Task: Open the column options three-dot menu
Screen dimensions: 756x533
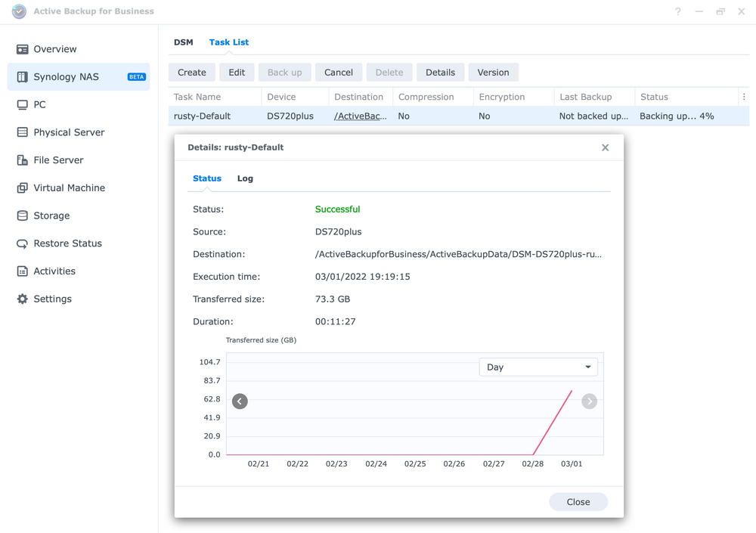Action: (744, 97)
